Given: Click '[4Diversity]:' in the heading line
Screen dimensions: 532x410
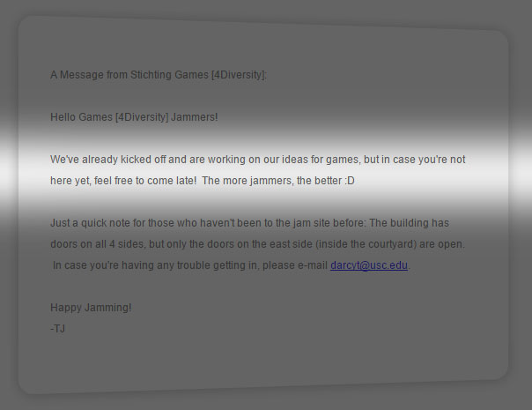Looking at the screenshot, I should click(x=240, y=75).
